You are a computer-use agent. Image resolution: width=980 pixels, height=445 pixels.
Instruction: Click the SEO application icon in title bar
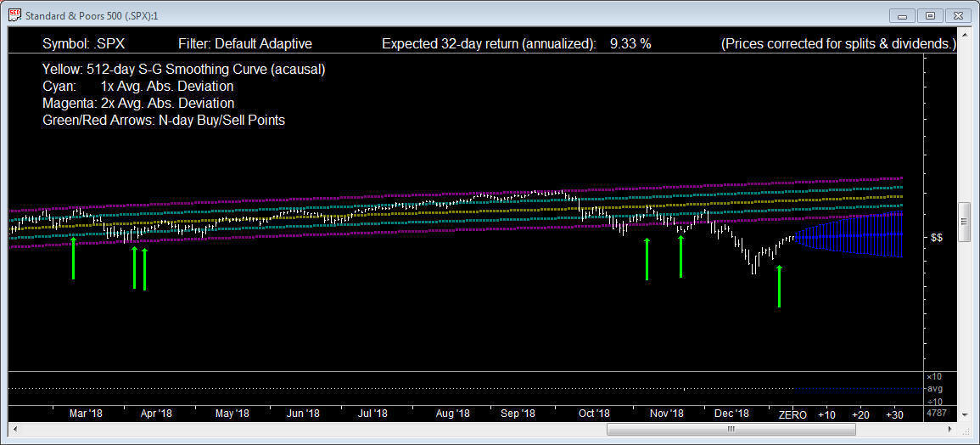(15, 15)
